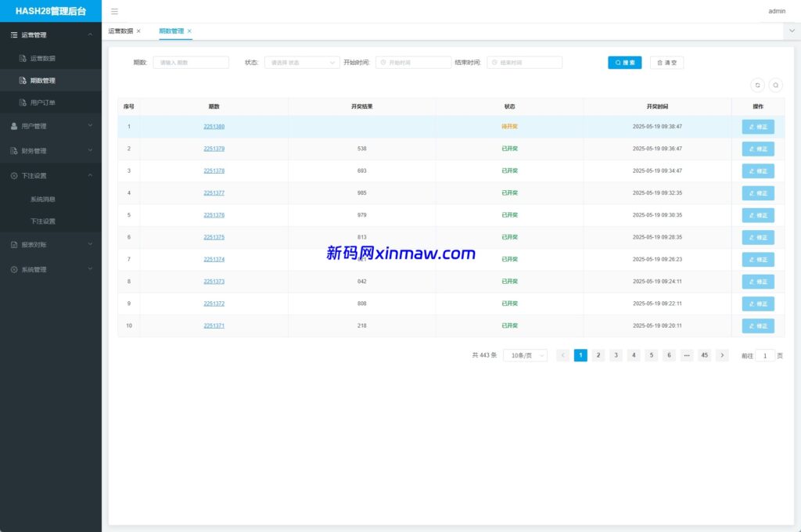Expand the 用户管理 sidebar menu

51,126
